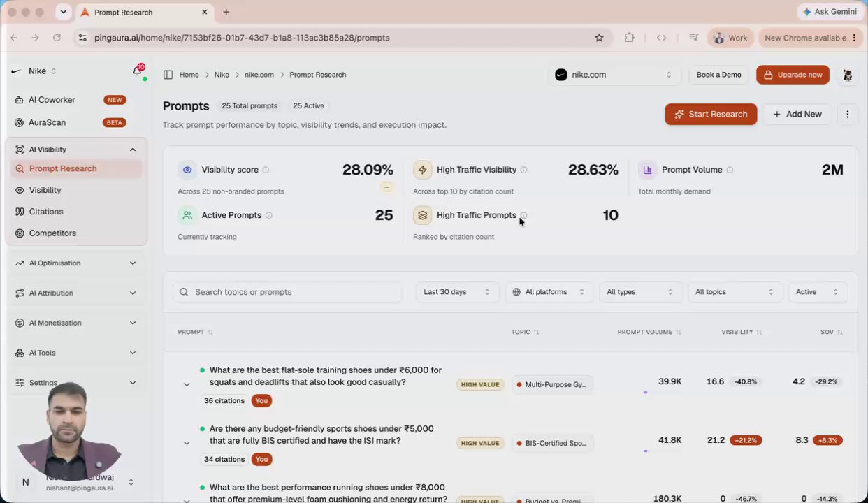Viewport: 868px width, 503px height.
Task: Open the All platforms dropdown
Action: (548, 292)
